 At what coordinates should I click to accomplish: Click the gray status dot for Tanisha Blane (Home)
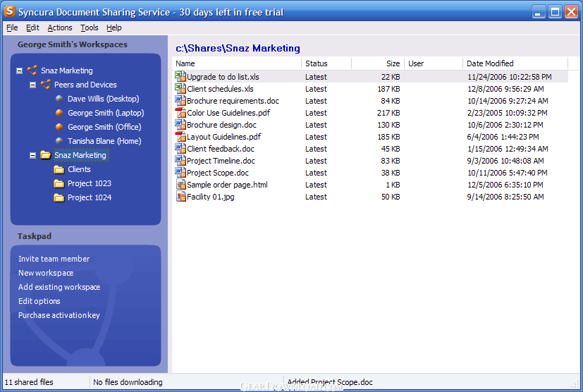tap(59, 141)
